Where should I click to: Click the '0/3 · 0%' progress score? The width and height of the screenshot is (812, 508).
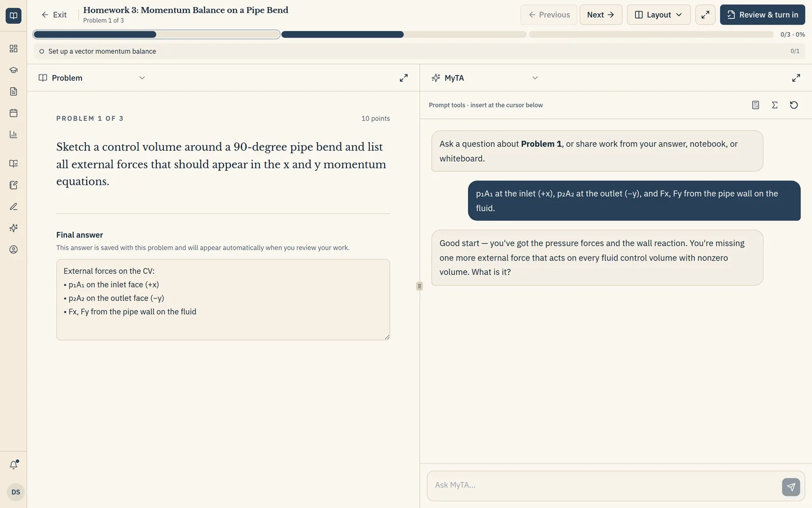[x=793, y=35]
